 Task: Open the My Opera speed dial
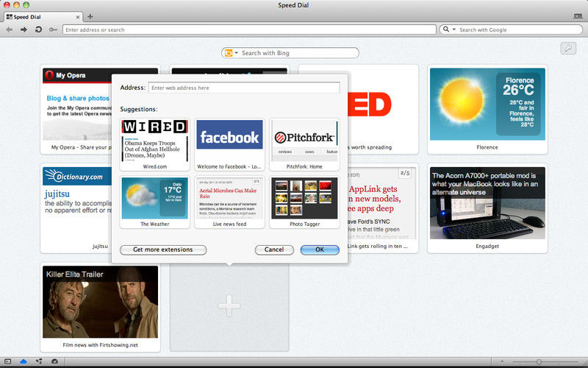(77, 109)
